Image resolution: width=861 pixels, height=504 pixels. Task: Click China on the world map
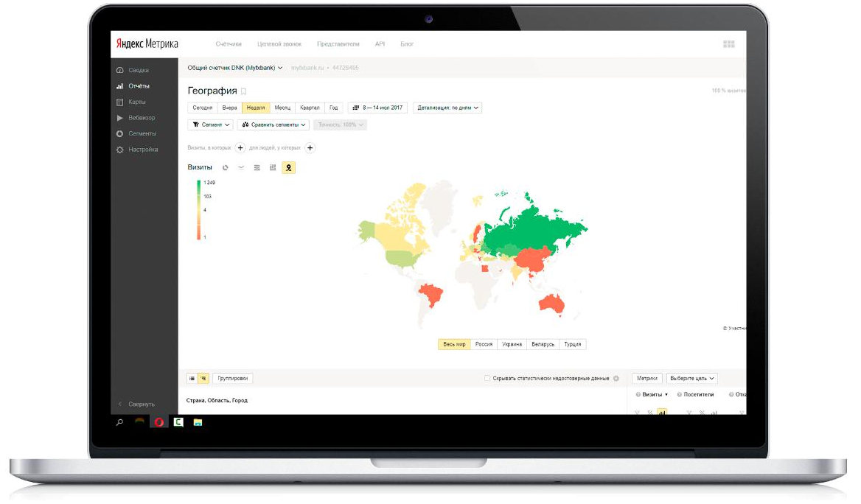pyautogui.click(x=533, y=258)
